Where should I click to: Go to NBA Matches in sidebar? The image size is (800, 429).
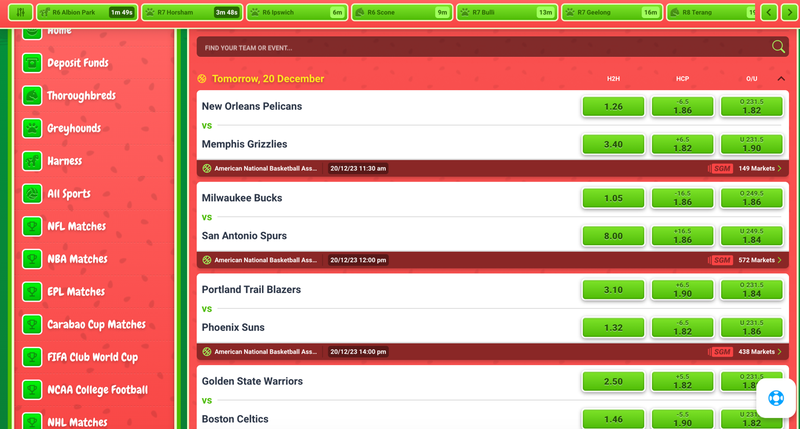(77, 259)
